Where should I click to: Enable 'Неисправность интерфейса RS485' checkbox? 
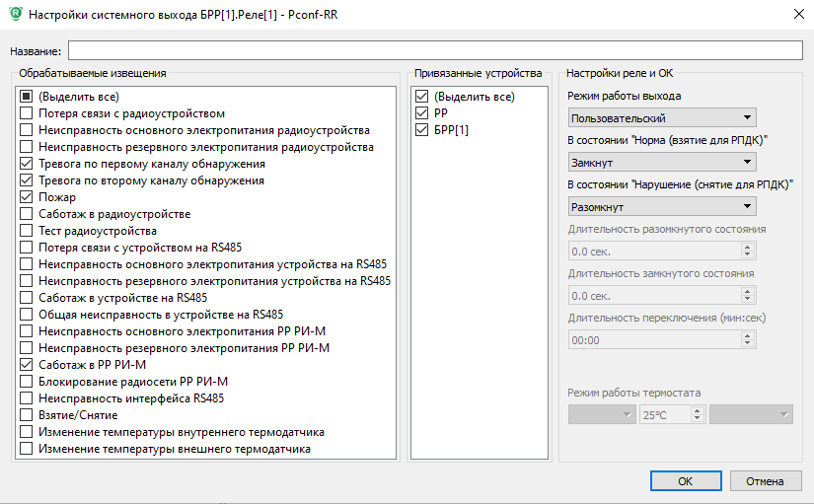[26, 398]
